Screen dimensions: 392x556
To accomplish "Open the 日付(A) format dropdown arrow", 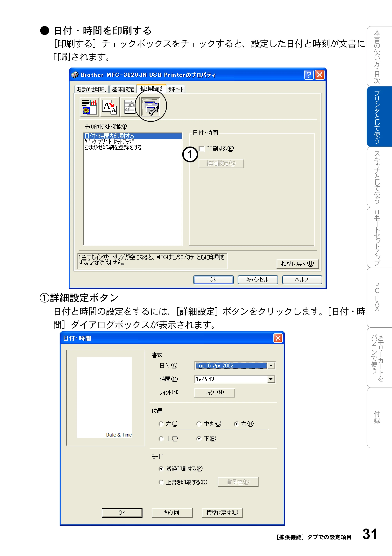I will click(271, 366).
